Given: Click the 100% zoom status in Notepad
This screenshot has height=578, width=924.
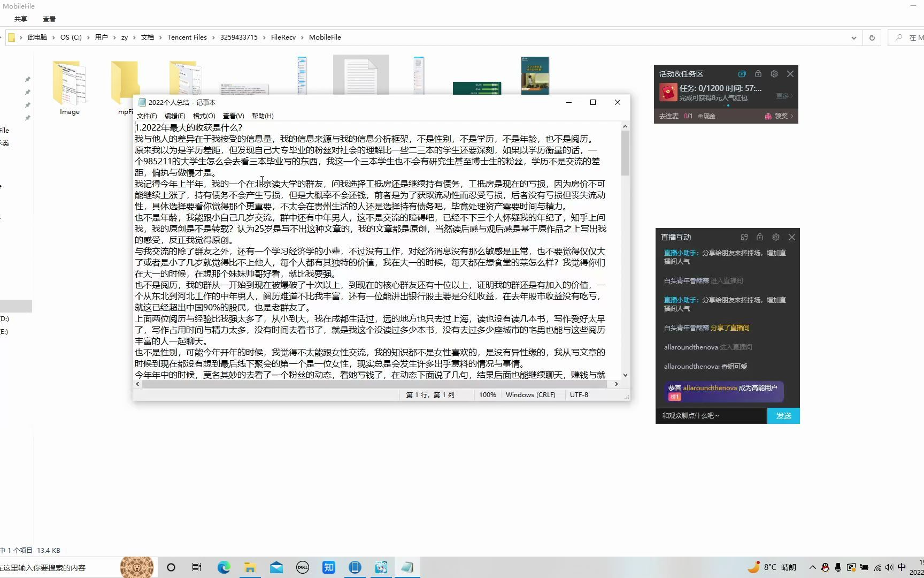Looking at the screenshot, I should tap(487, 394).
